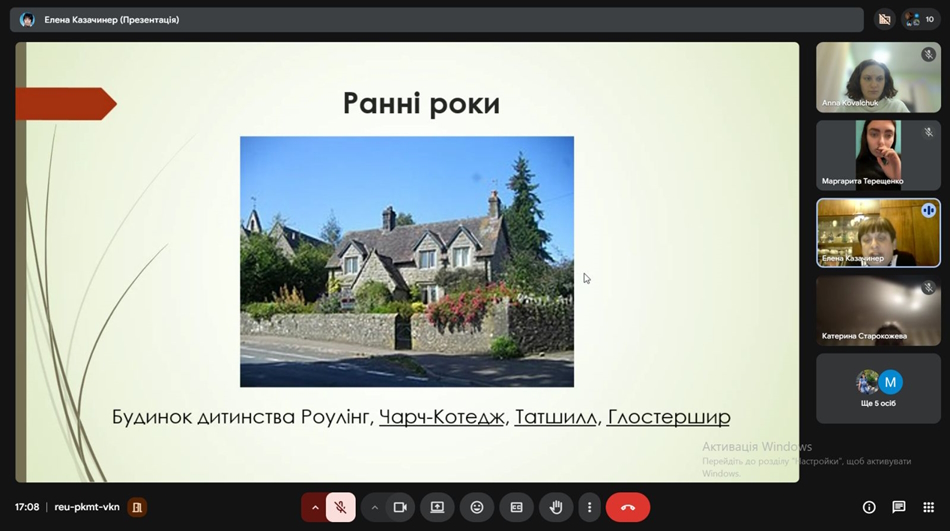The height and width of the screenshot is (531, 950).
Task: Expand audio settings arrow beside microphone
Action: click(x=315, y=507)
